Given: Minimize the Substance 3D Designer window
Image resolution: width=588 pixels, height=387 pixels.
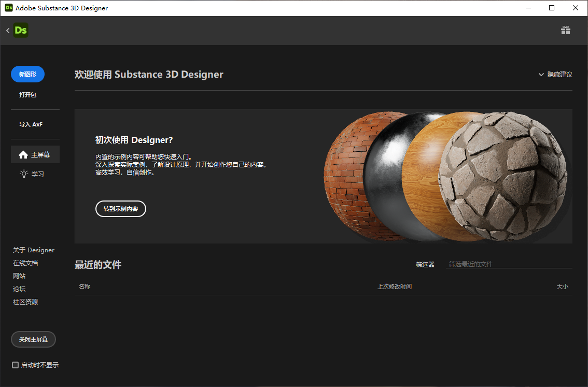Looking at the screenshot, I should (528, 8).
